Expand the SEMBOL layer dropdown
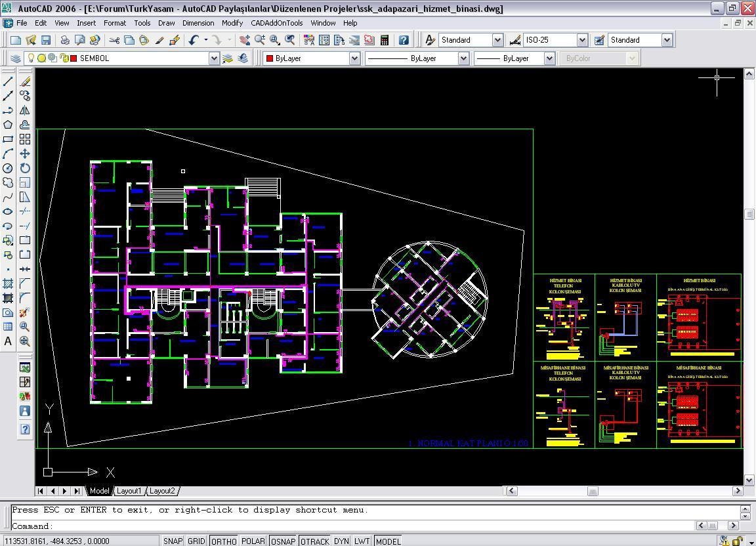The height and width of the screenshot is (546, 756). coord(213,58)
